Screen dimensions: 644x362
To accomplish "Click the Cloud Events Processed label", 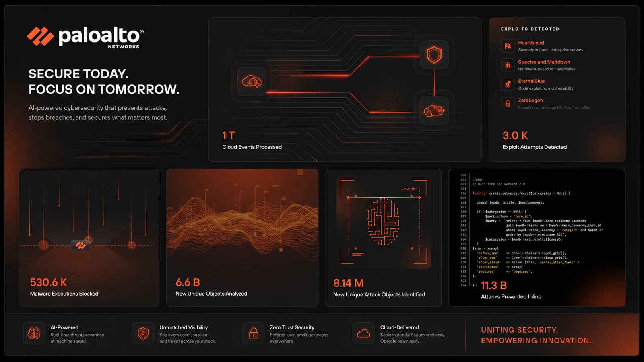I will pos(252,147).
